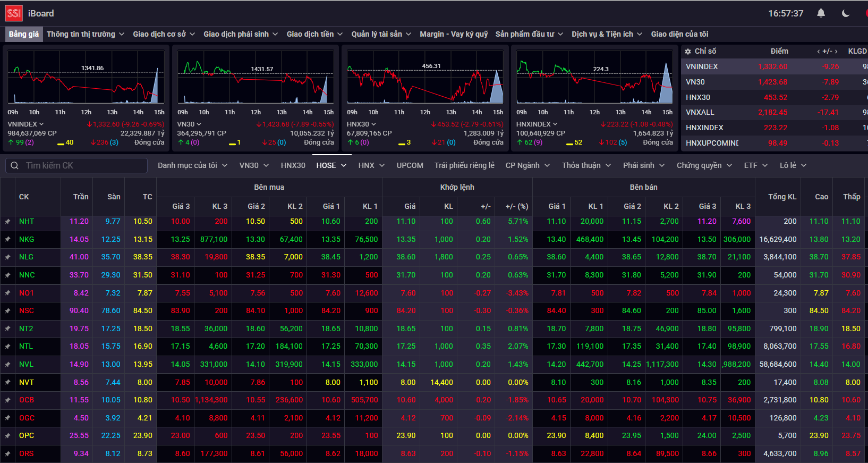Viewport: 868px width, 463px height.
Task: Expand Giao dịch tiền menu
Action: tap(315, 34)
